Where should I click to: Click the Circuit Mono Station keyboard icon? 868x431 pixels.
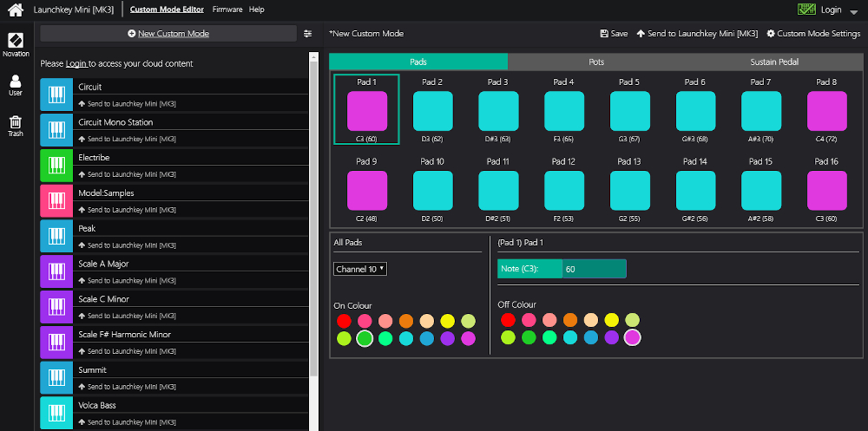pos(56,130)
